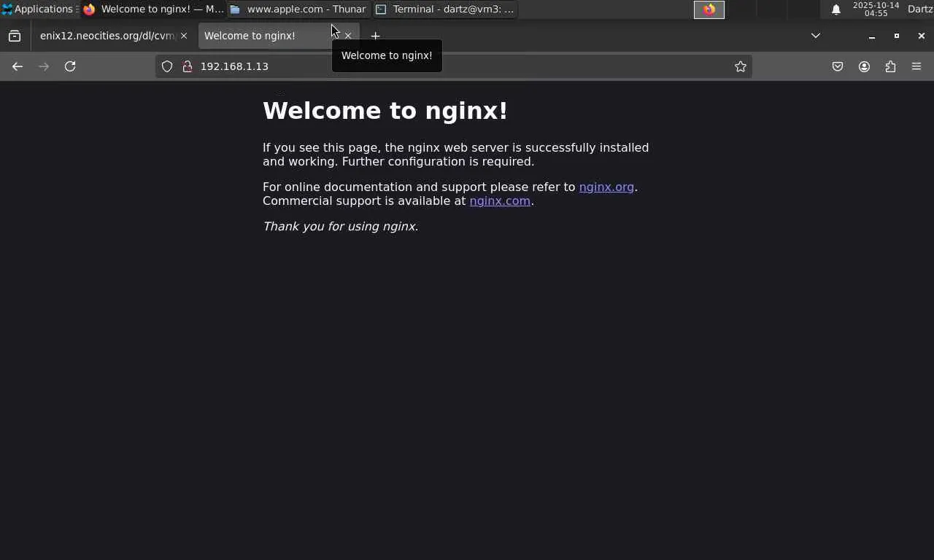Image resolution: width=934 pixels, height=560 pixels.
Task: Maximize the Firefox window
Action: [x=897, y=36]
